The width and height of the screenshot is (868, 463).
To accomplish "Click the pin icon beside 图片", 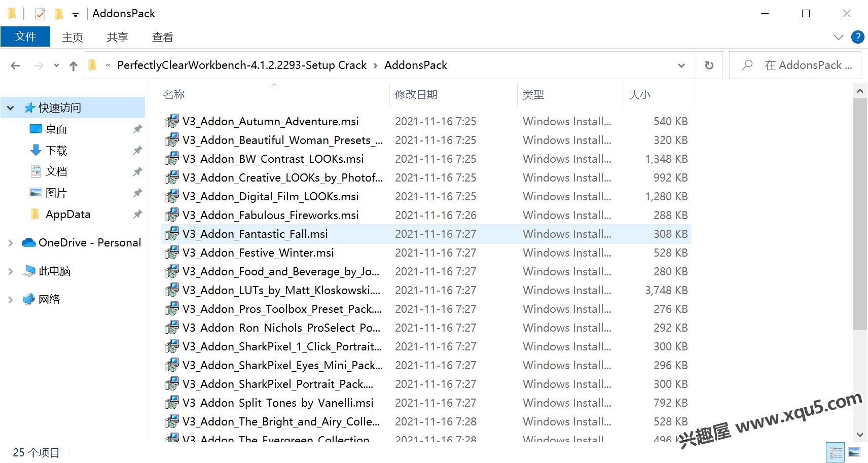I will [x=137, y=193].
